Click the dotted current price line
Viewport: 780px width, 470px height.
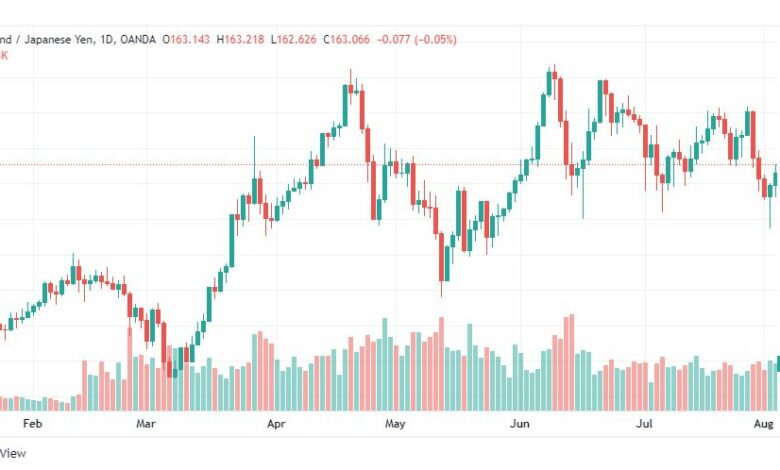(390, 165)
